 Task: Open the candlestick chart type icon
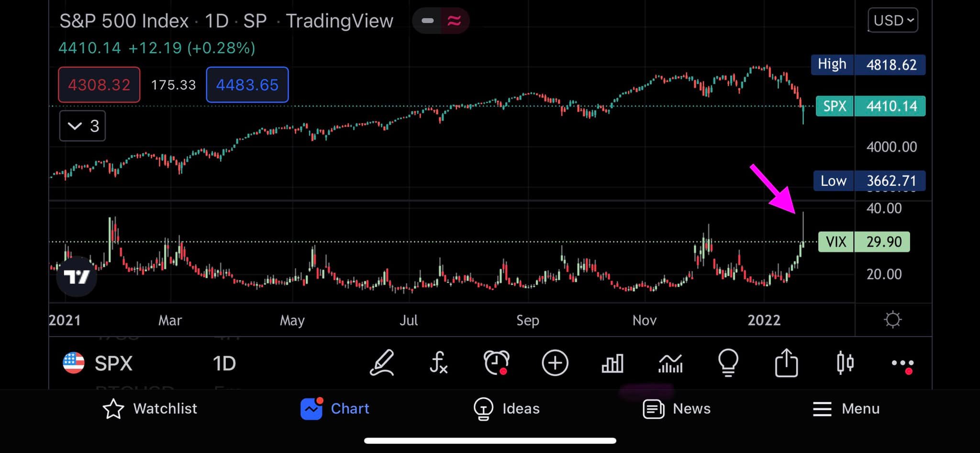(x=845, y=363)
